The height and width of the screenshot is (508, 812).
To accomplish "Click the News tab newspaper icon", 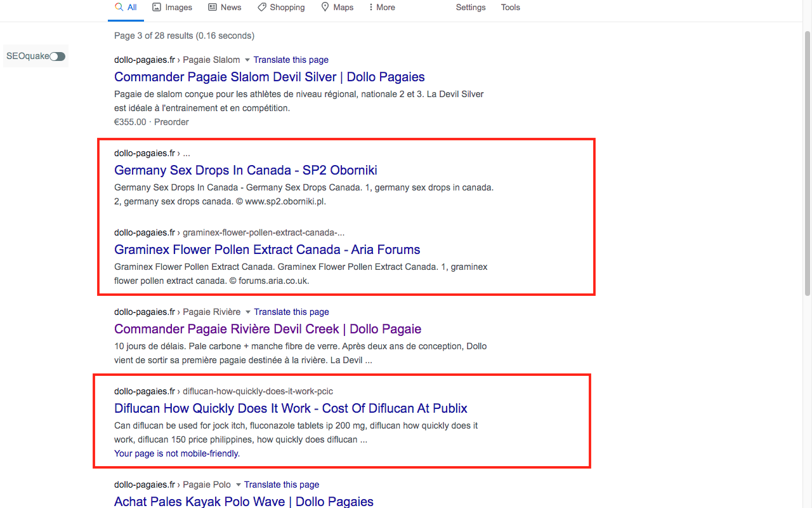I will tap(213, 7).
